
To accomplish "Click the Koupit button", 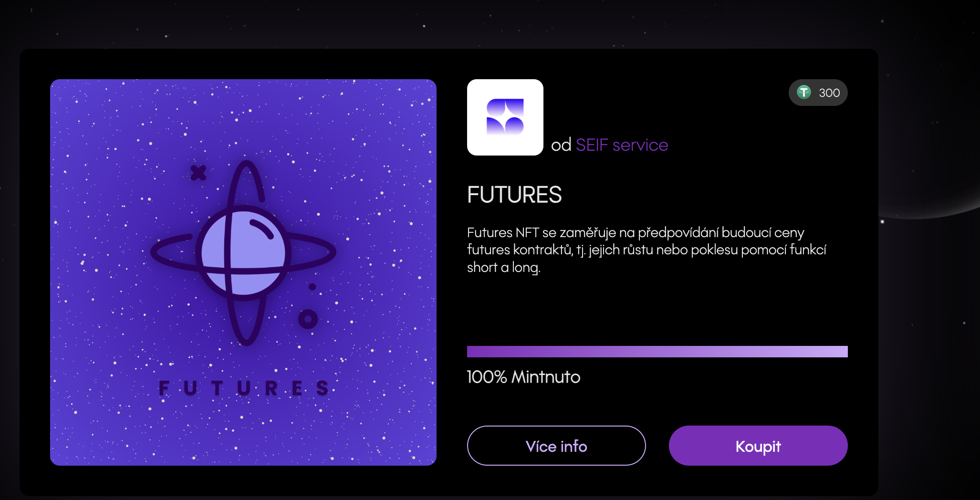I will (x=758, y=446).
